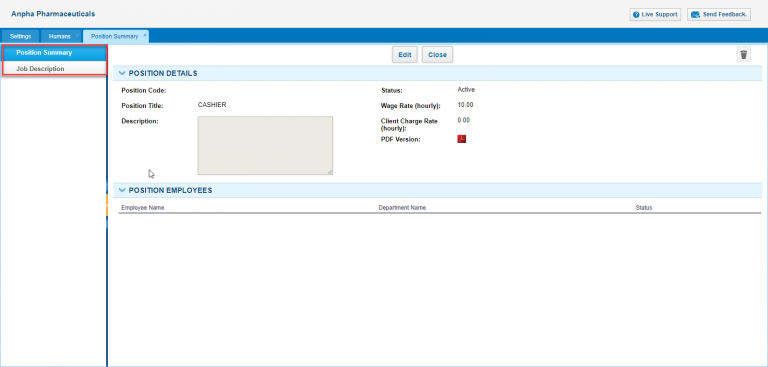Sort by Status column header
This screenshot has height=367, width=768.
click(x=644, y=208)
